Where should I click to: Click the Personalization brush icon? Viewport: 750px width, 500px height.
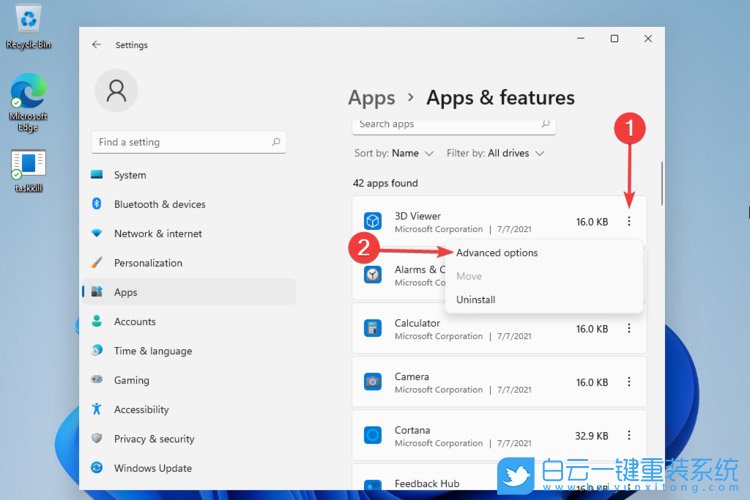[97, 262]
